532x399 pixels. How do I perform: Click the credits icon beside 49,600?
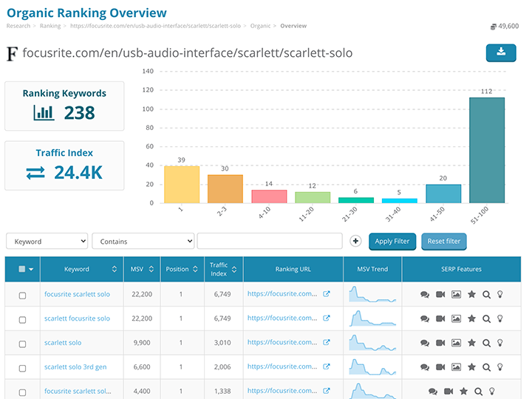494,27
